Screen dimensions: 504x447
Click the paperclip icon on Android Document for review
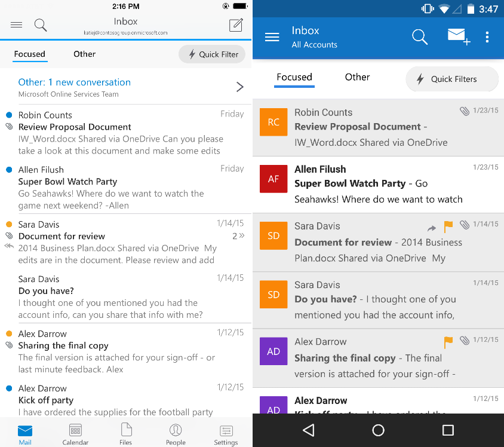(x=465, y=225)
